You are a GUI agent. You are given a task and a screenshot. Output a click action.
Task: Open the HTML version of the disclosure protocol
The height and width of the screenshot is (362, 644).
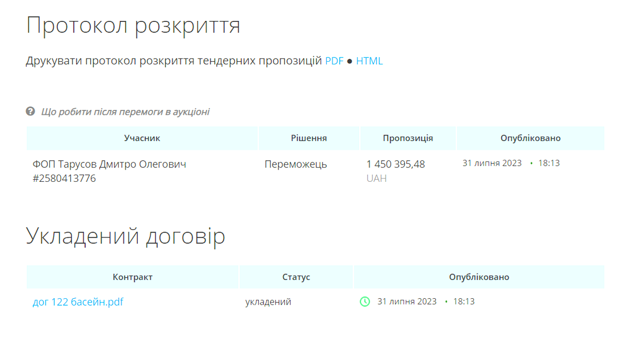click(370, 61)
